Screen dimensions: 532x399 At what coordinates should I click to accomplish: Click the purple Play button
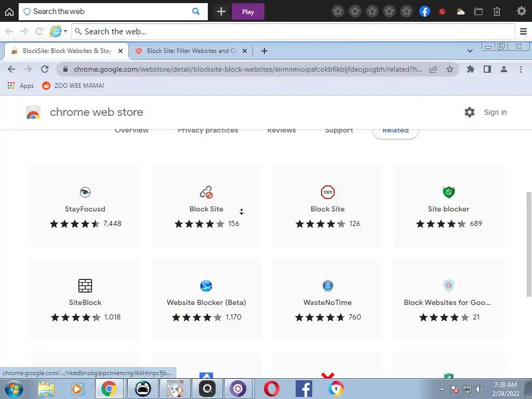pos(248,11)
